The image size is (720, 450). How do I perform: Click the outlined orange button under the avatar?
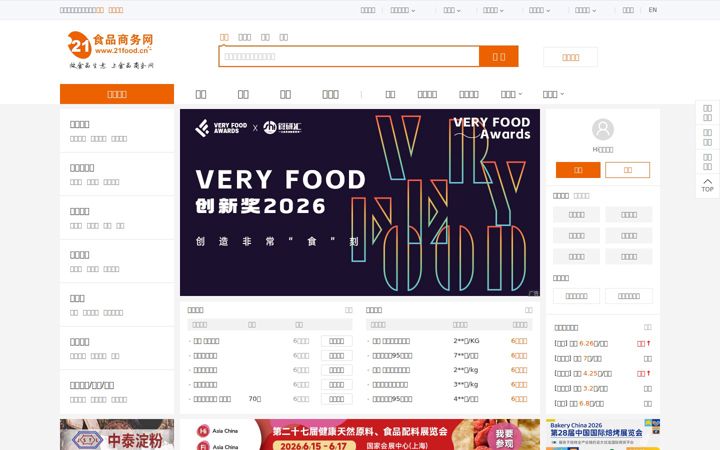point(627,170)
